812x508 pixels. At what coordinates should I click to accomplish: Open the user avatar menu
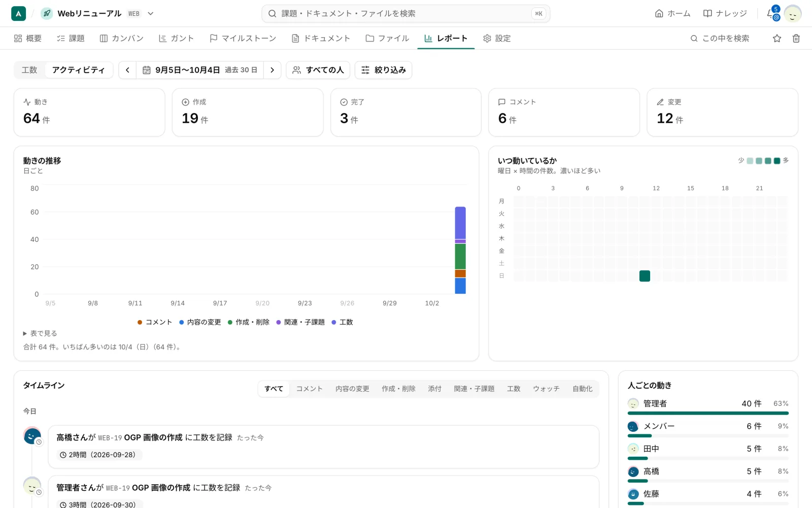(x=792, y=14)
